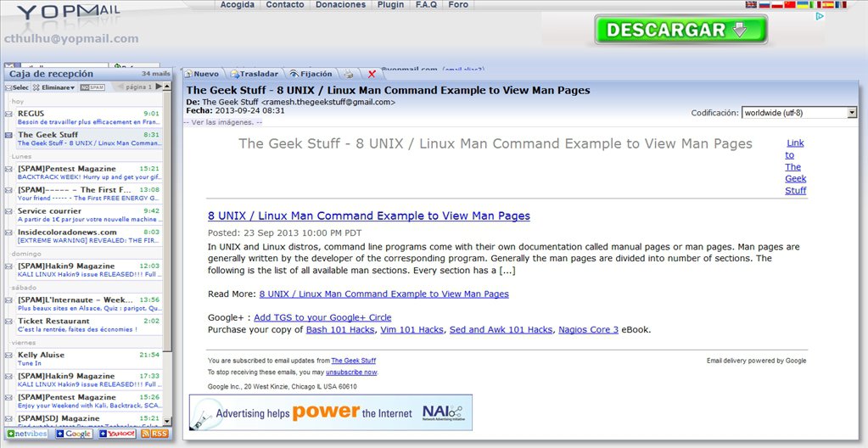Screen dimensions: 868x448
Task: Click Selec to select mails
Action: [x=17, y=87]
